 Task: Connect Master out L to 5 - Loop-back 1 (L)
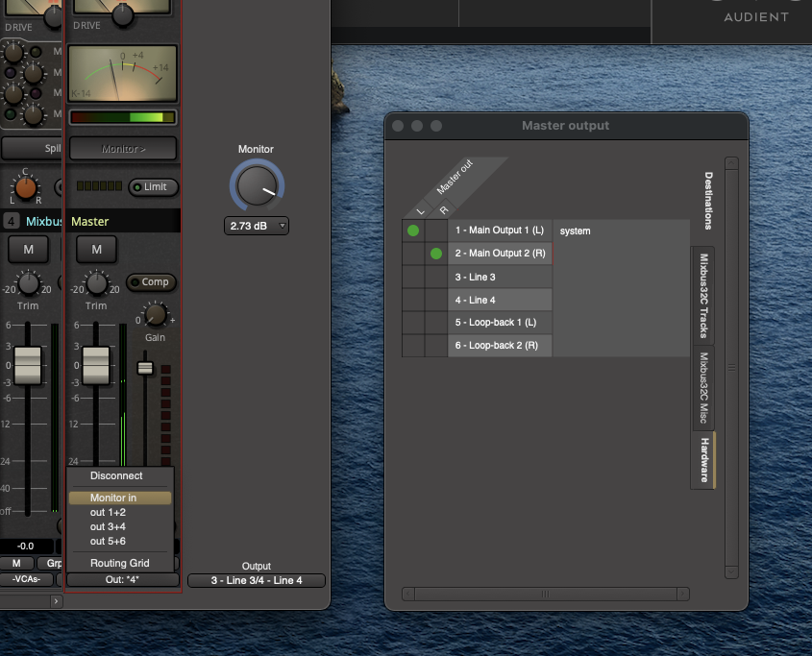(413, 323)
